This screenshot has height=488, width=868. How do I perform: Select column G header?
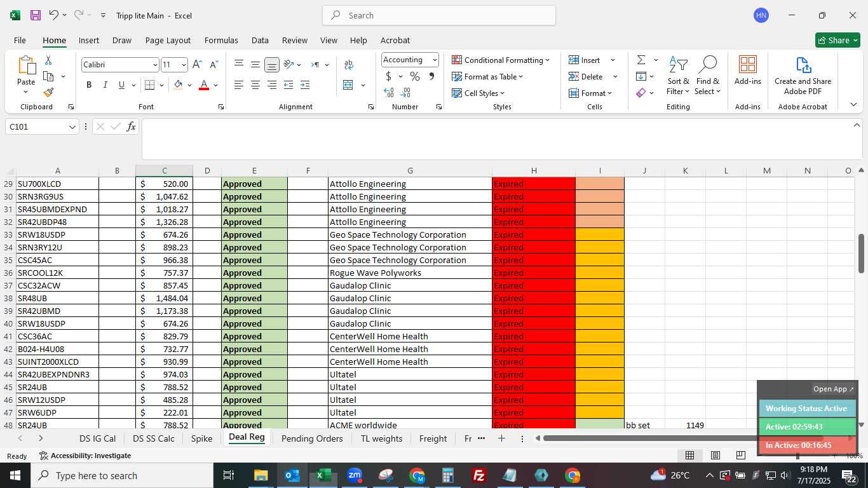coord(410,170)
